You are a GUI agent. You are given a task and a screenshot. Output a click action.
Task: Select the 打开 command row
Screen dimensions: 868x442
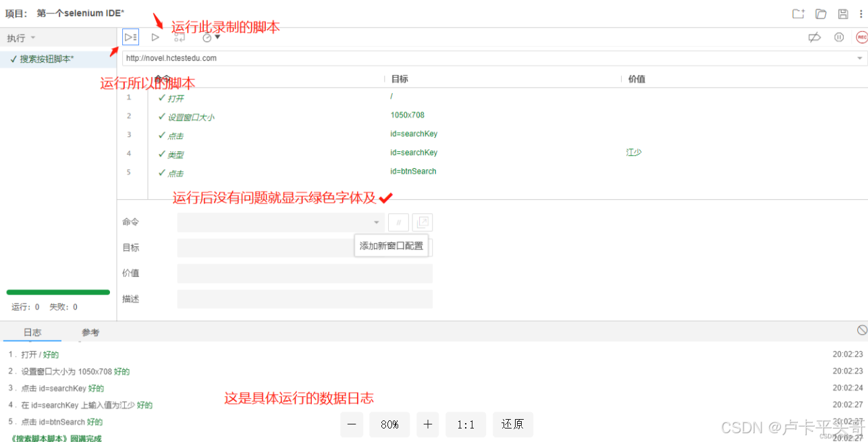pos(492,97)
